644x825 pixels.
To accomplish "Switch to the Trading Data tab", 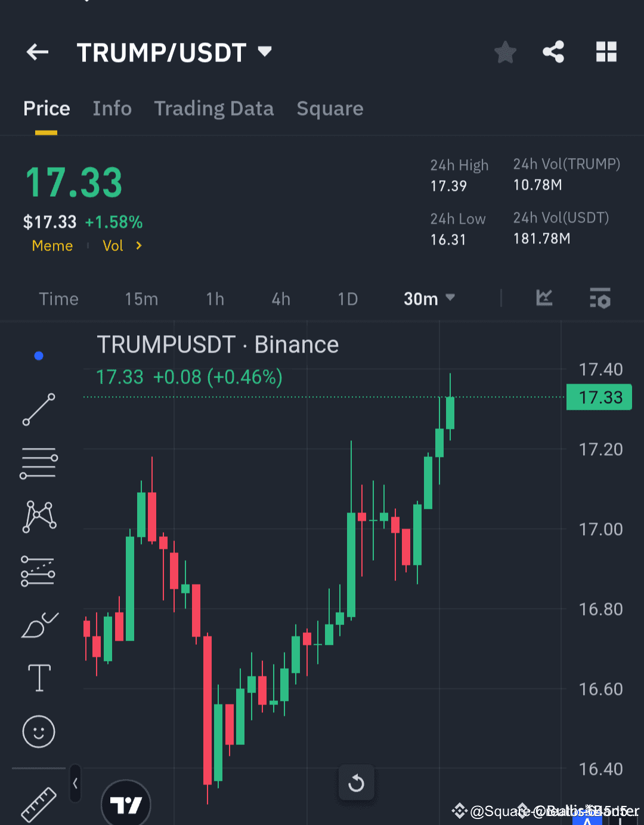I will pos(214,109).
